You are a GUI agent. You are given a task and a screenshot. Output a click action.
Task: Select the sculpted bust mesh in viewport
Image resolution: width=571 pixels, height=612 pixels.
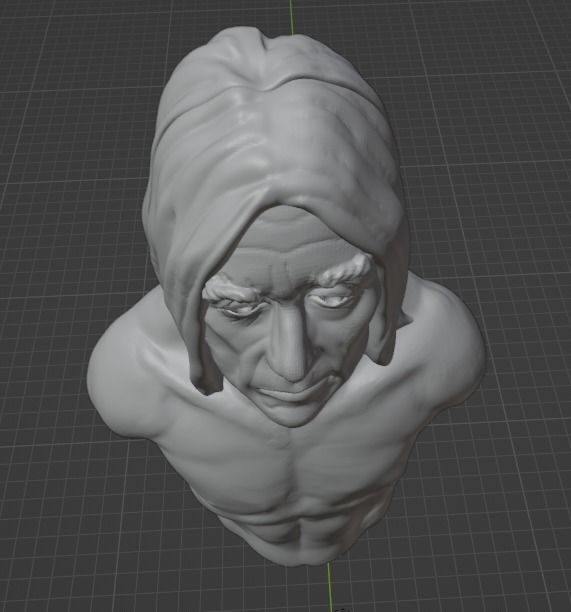[286, 297]
